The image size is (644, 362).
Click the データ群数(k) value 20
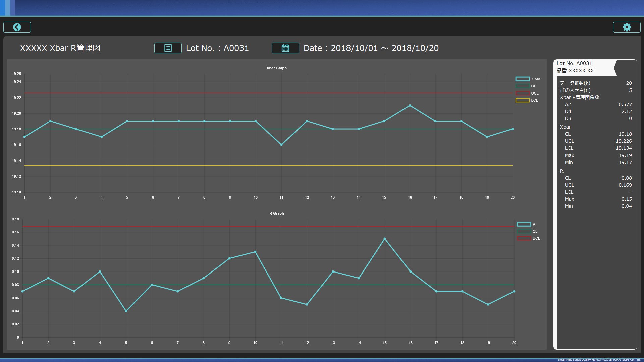pyautogui.click(x=629, y=83)
